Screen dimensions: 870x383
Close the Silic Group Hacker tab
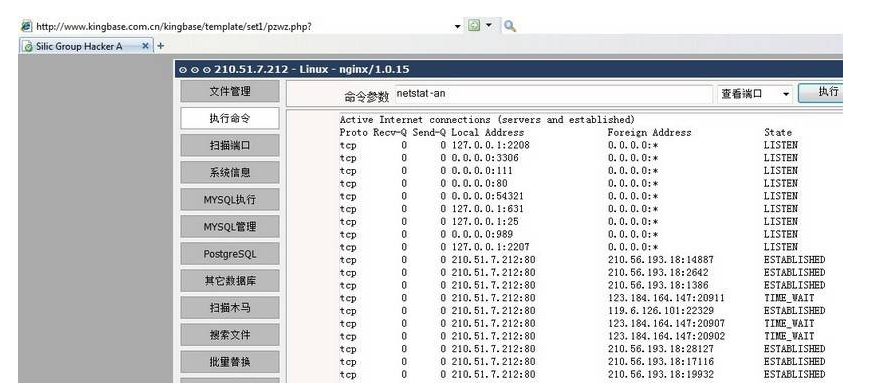(x=145, y=46)
